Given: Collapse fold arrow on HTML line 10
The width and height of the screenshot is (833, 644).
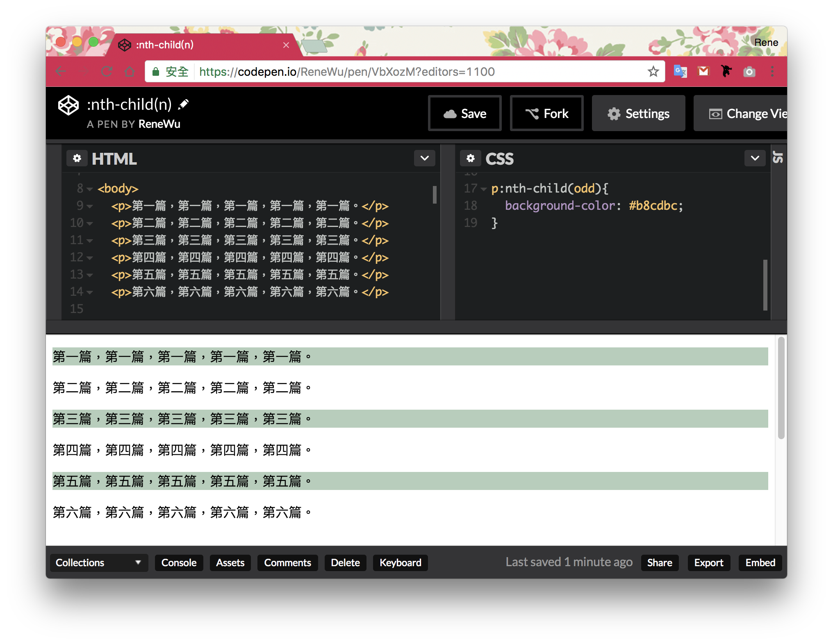Looking at the screenshot, I should click(x=90, y=223).
